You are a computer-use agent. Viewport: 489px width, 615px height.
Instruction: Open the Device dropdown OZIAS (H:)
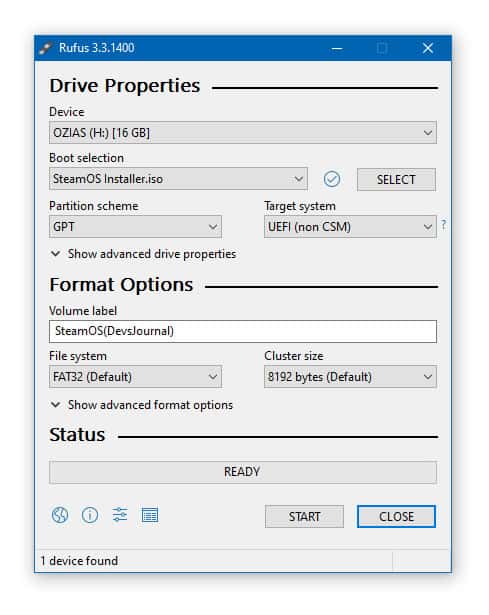point(243,133)
